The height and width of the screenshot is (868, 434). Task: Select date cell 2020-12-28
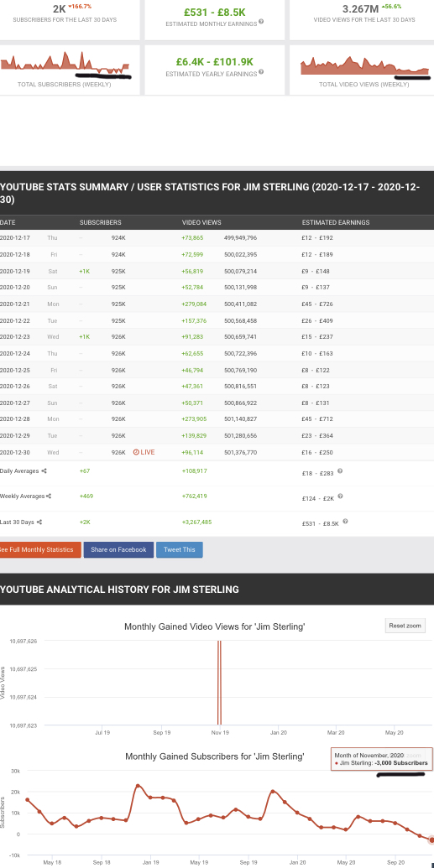pos(15,419)
